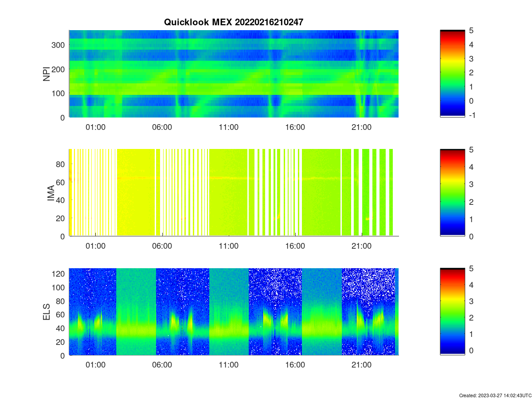
Task: Click the 'Created: 2023-03-27 14:02:43UTC' timestamp
Action: pyautogui.click(x=495, y=395)
